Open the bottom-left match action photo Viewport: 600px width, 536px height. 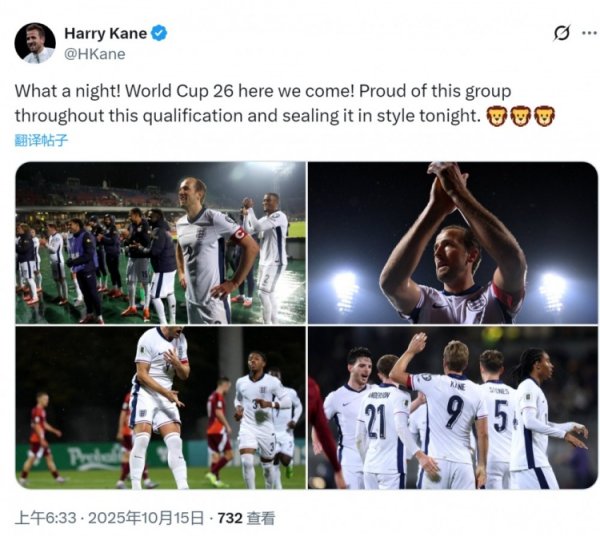click(160, 407)
